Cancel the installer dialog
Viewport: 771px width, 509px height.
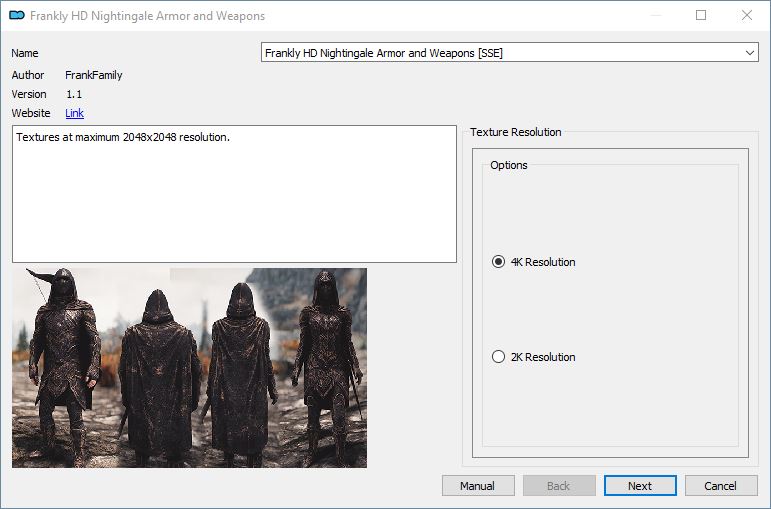pyautogui.click(x=721, y=486)
